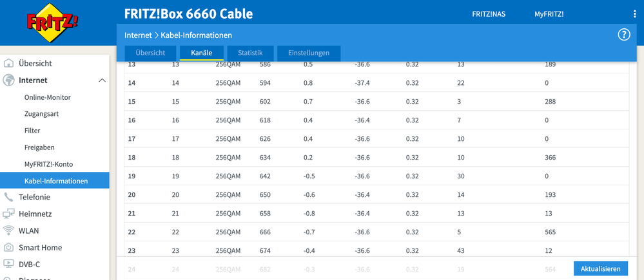Click the Internet breadcrumb link

click(x=137, y=35)
